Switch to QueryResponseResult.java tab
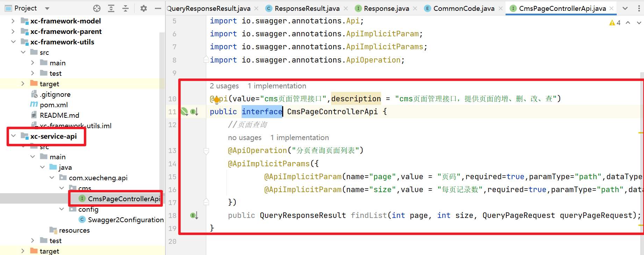The height and width of the screenshot is (255, 644). pyautogui.click(x=209, y=8)
